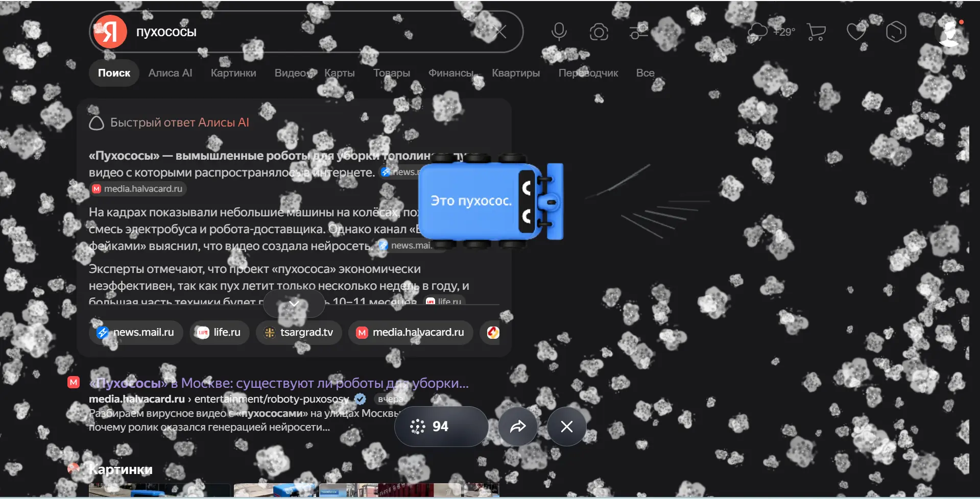Open the shopping cart icon

click(816, 32)
